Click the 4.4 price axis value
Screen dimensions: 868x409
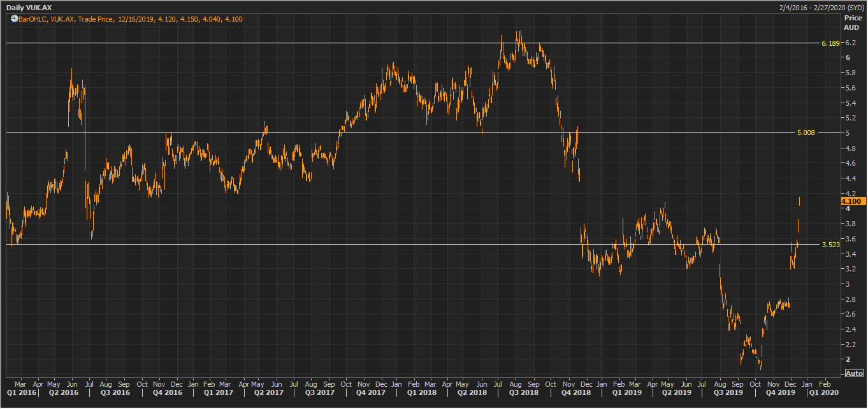coord(850,178)
